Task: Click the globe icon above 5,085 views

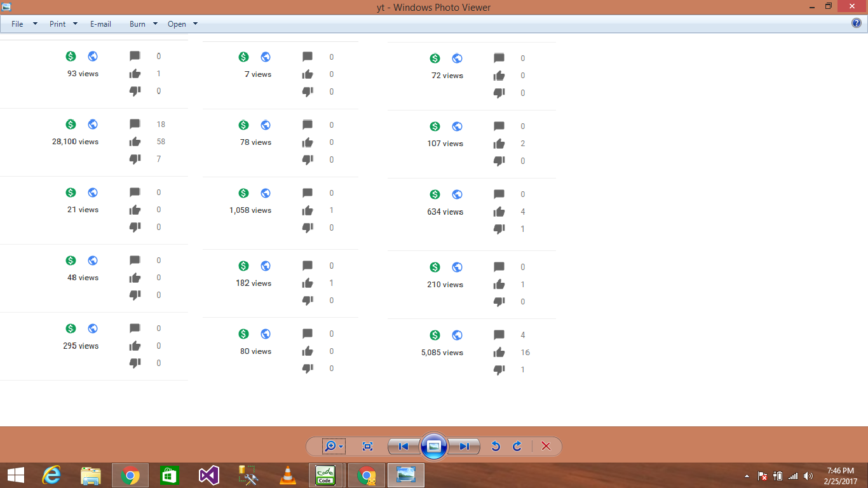Action: [x=457, y=335]
